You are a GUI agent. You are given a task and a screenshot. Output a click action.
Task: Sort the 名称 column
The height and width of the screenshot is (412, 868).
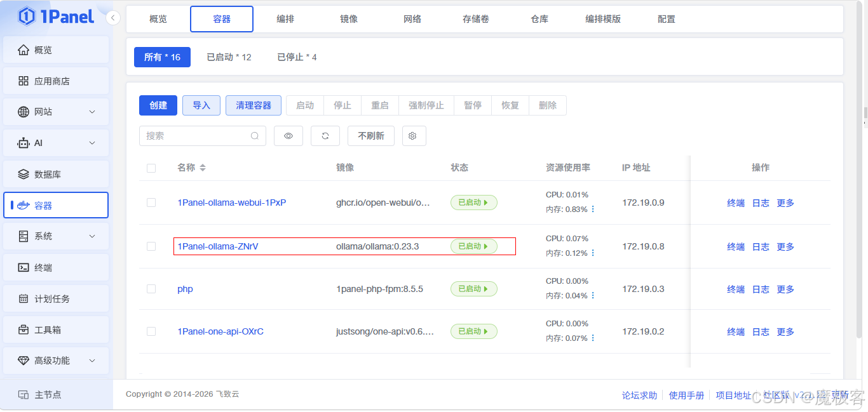203,168
